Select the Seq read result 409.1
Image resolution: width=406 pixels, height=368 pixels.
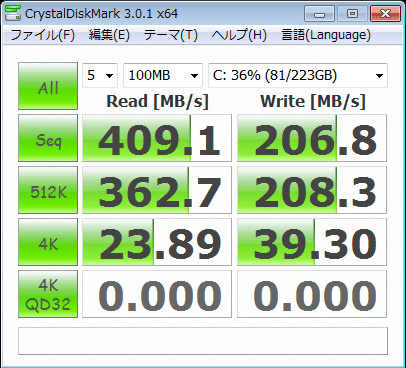click(157, 138)
